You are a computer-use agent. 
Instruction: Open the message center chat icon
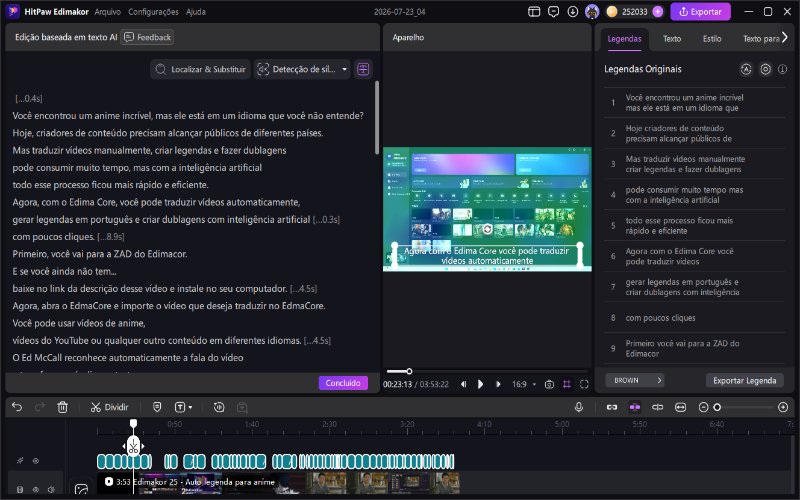pyautogui.click(x=553, y=12)
